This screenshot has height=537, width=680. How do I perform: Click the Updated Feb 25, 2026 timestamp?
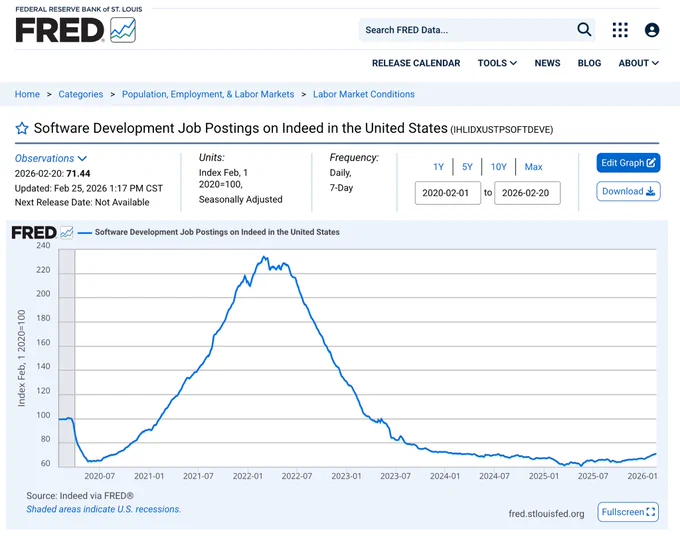pyautogui.click(x=89, y=188)
